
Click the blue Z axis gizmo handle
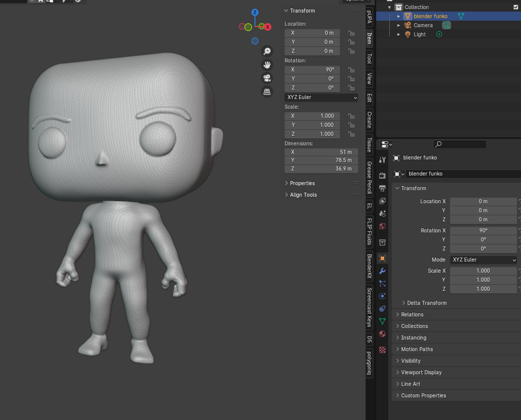click(x=255, y=12)
